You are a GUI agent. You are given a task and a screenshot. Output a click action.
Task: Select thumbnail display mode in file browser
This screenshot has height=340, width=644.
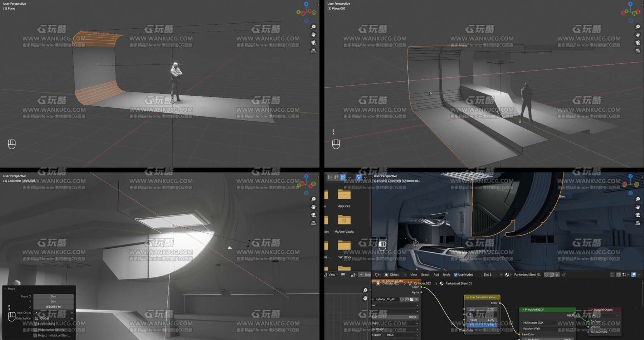(x=343, y=177)
